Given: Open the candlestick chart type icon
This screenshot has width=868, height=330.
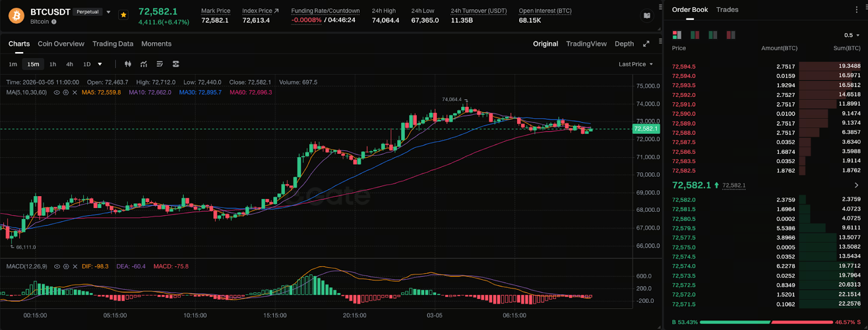Looking at the screenshot, I should point(128,64).
